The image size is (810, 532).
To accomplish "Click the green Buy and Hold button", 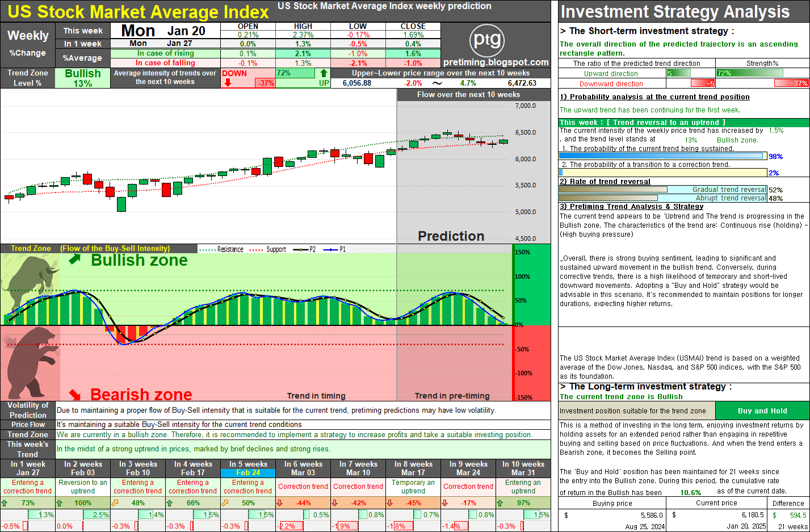I will [x=762, y=410].
